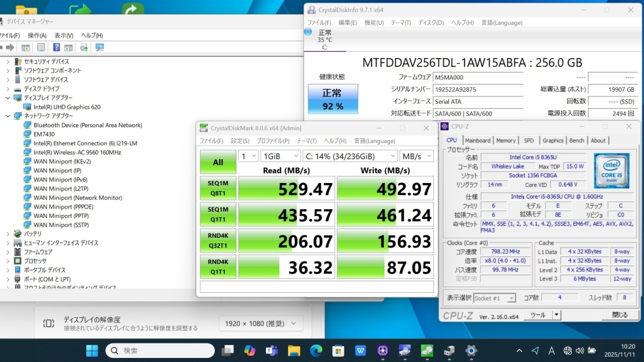Select Intel(R) UHD Graphics 620 device
644x362 pixels.
[67, 107]
